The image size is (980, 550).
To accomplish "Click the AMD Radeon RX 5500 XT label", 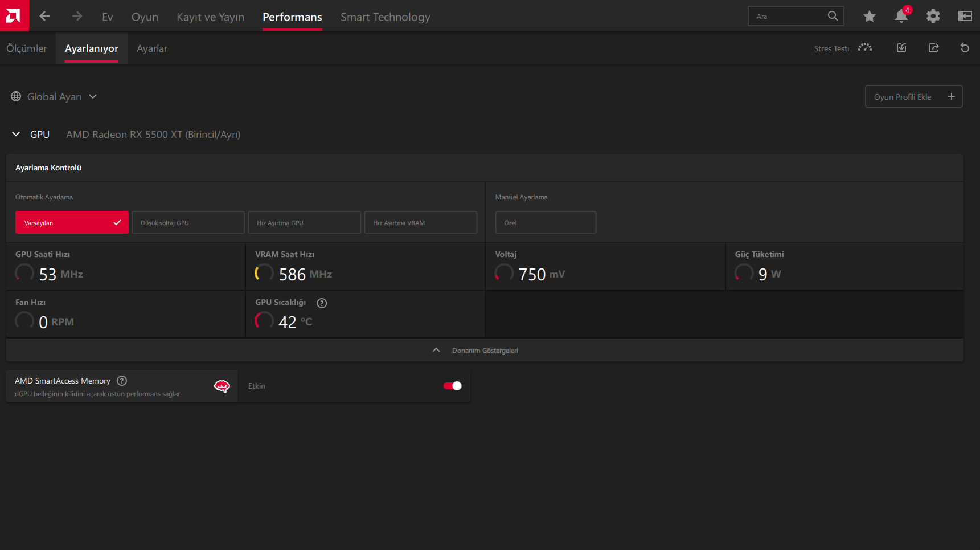I will coord(153,135).
